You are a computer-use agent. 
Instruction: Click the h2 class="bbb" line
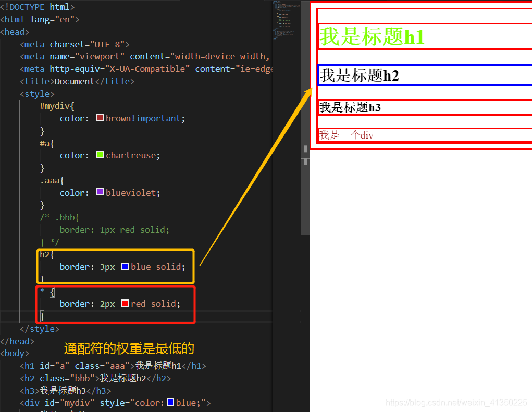tap(95, 378)
